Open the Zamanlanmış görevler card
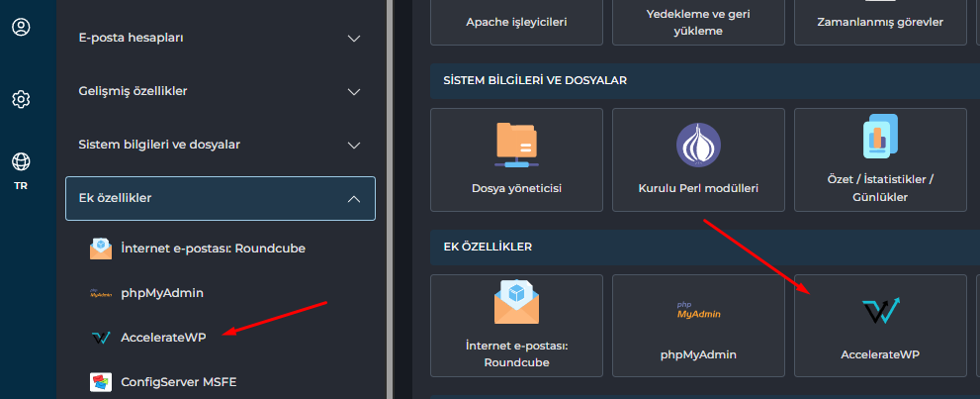 point(880,23)
